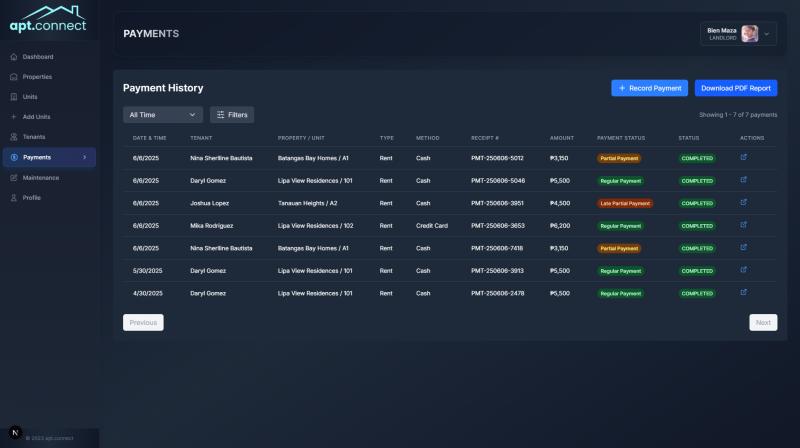Open details for receipt PMT-250606-3653

point(743,225)
